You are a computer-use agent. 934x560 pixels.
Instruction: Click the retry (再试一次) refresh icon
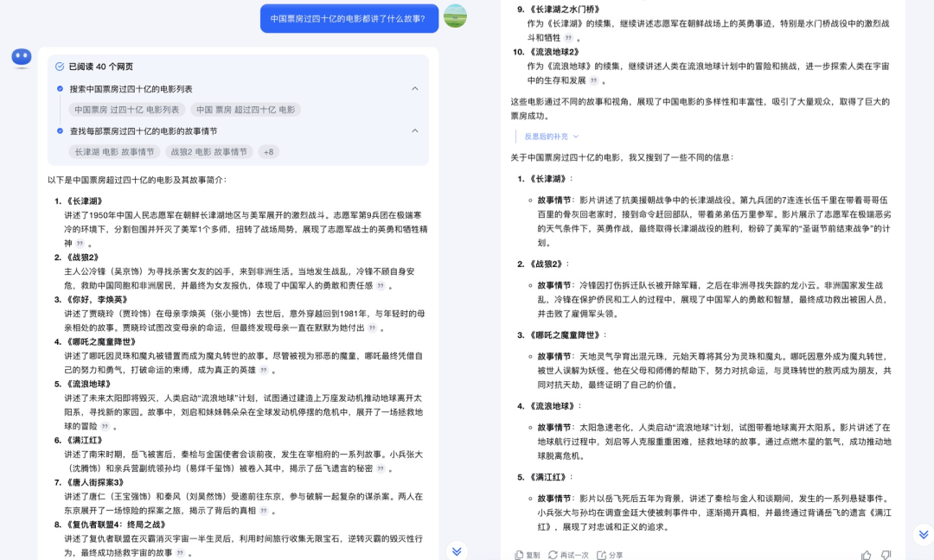pos(552,556)
